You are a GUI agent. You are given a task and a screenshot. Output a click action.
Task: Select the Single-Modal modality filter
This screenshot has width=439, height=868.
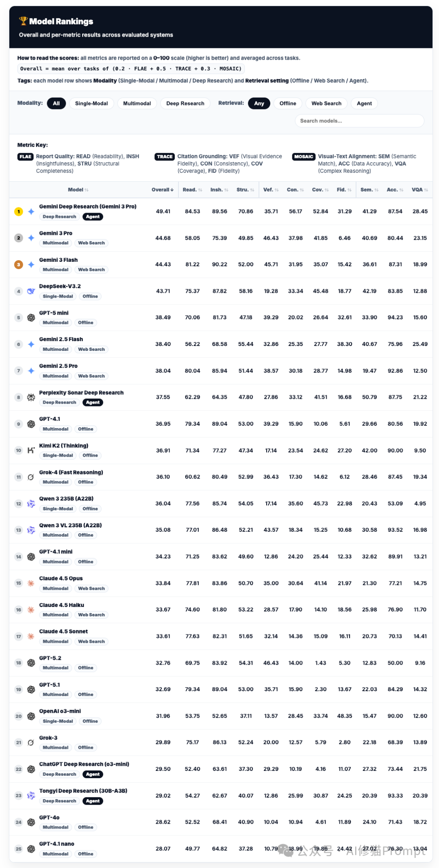pos(91,103)
